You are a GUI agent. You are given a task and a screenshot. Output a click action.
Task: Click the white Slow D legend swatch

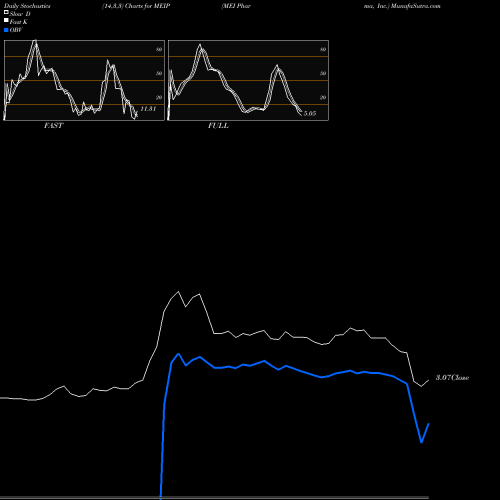6,13
